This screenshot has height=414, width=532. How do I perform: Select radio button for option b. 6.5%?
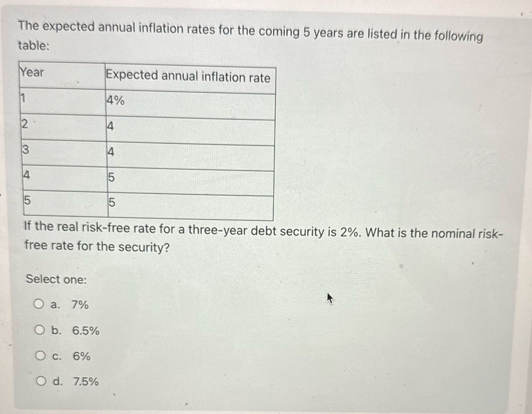coord(40,330)
